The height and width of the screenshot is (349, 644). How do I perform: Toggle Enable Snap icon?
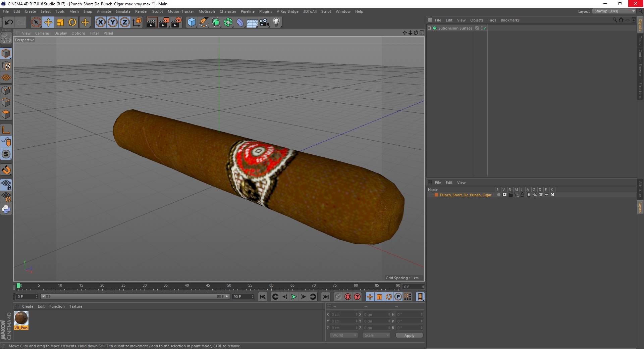point(6,154)
